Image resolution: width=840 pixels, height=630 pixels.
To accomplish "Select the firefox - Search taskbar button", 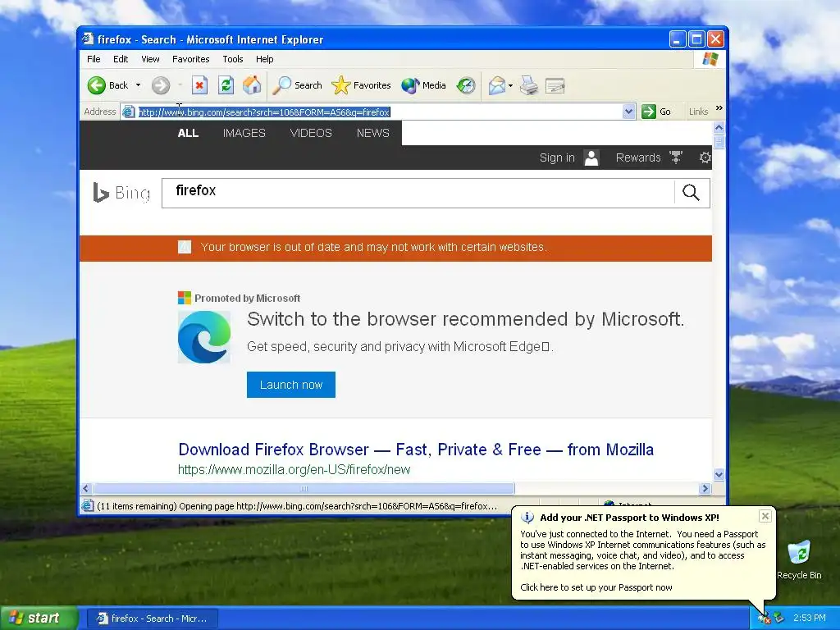I will pyautogui.click(x=152, y=619).
